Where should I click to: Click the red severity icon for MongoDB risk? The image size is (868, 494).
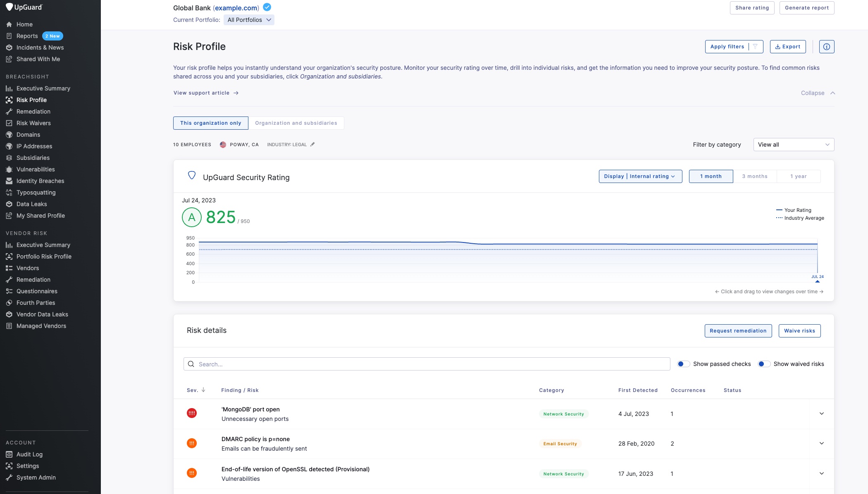(x=192, y=413)
